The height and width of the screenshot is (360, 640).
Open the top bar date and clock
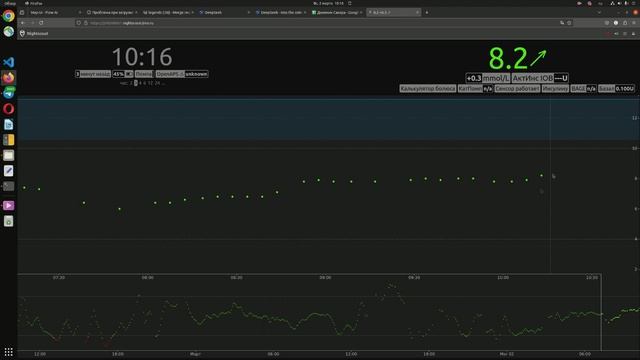(329, 3)
